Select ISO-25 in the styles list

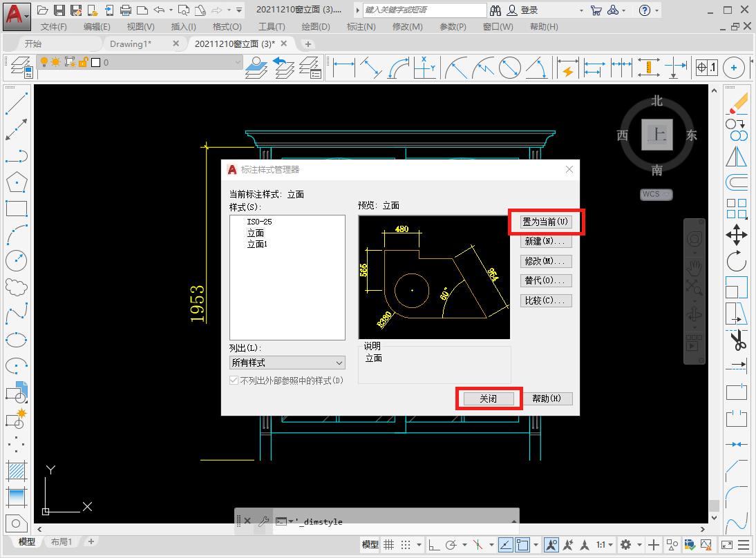(259, 222)
